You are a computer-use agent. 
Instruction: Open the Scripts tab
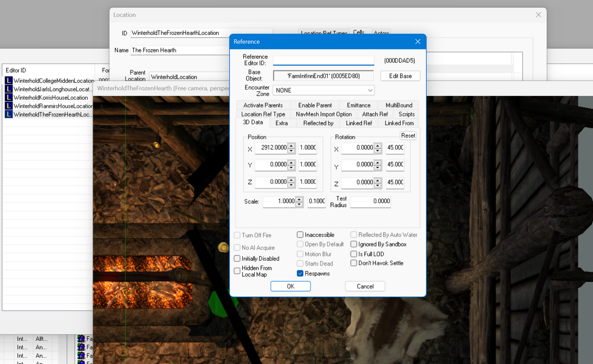[x=406, y=114]
